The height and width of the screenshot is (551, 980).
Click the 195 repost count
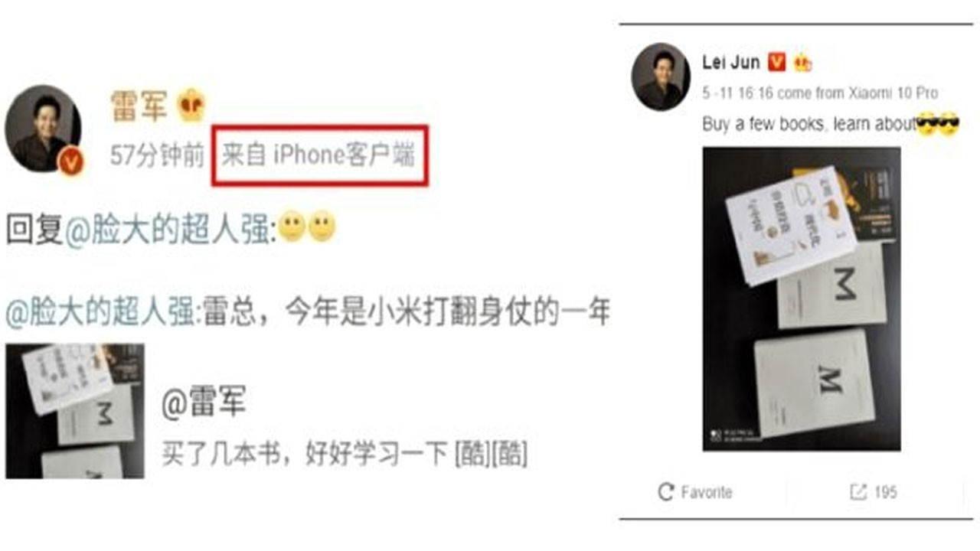885,492
